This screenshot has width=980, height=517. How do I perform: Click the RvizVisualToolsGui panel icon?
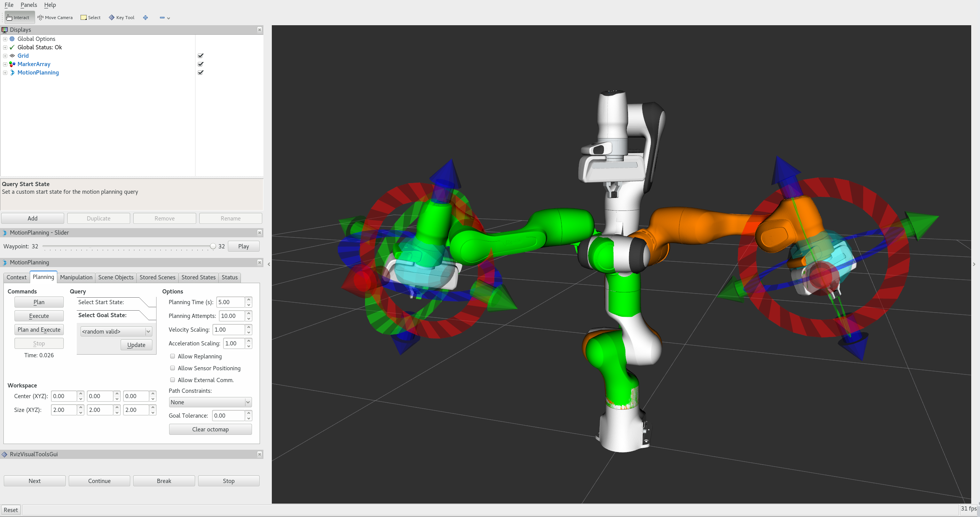click(5, 454)
